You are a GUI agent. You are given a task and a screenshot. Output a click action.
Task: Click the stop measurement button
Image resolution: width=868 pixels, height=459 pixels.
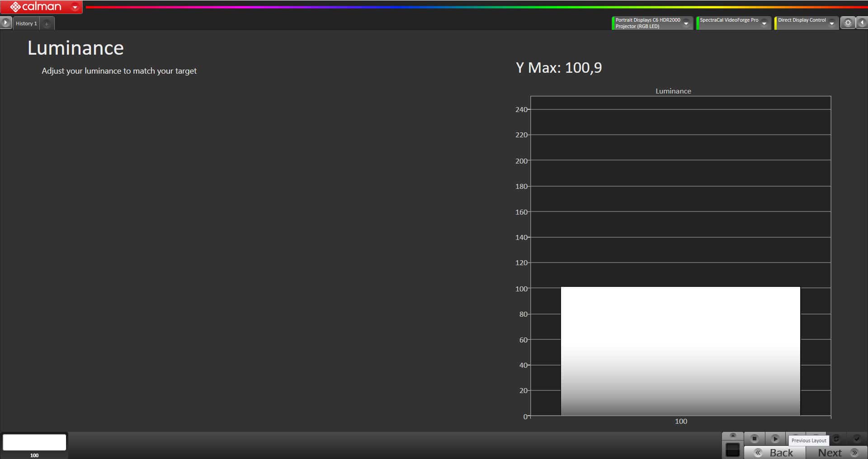tap(754, 439)
